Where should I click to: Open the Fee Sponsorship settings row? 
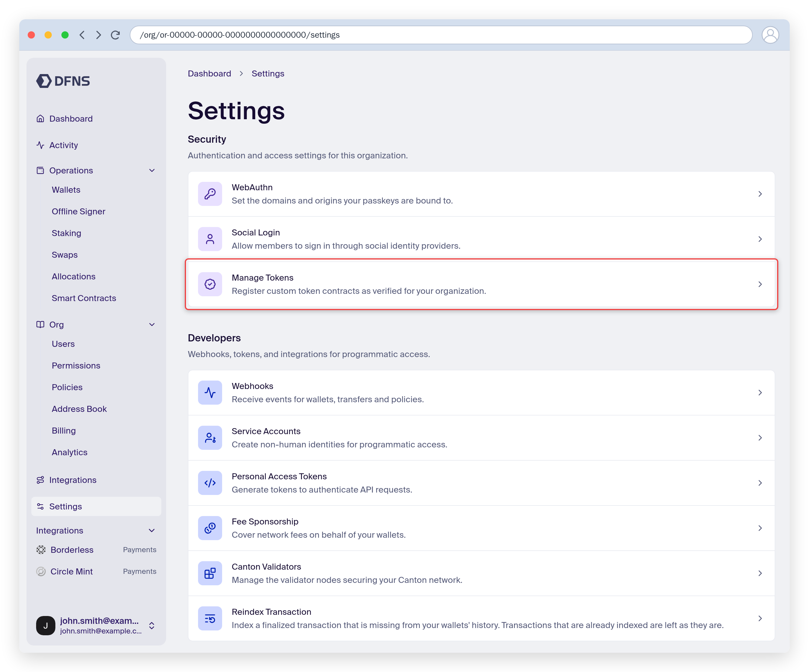(x=481, y=528)
